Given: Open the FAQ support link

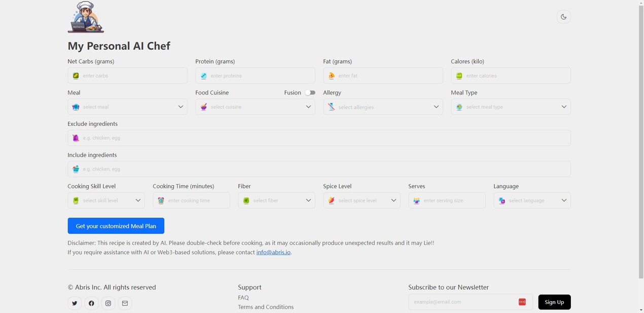Looking at the screenshot, I should [x=243, y=298].
